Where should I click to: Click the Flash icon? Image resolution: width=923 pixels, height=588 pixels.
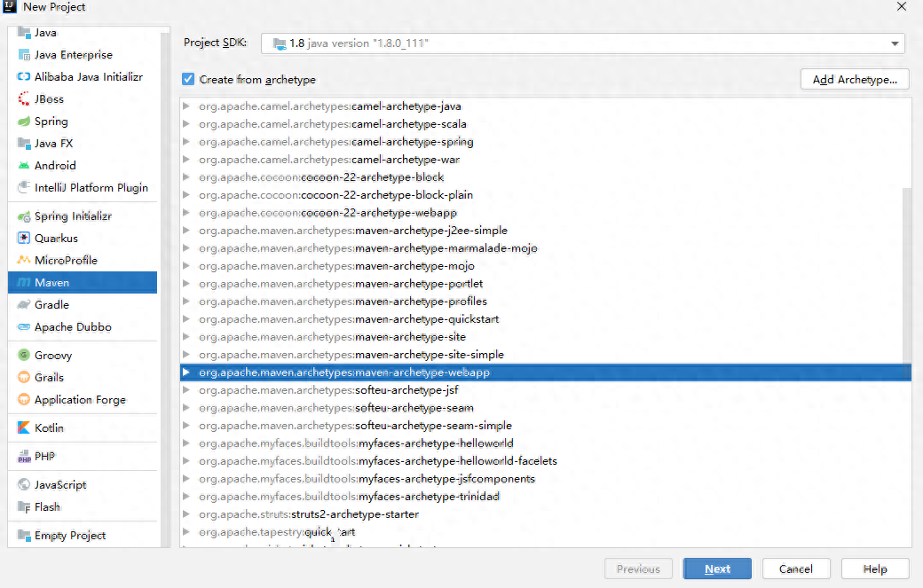(x=24, y=507)
